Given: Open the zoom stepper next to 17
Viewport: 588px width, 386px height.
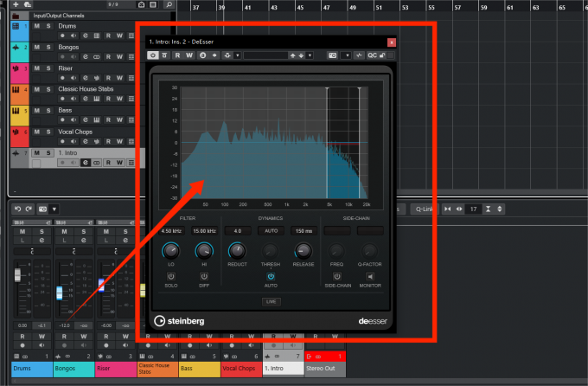Looking at the screenshot, I should click(x=500, y=209).
